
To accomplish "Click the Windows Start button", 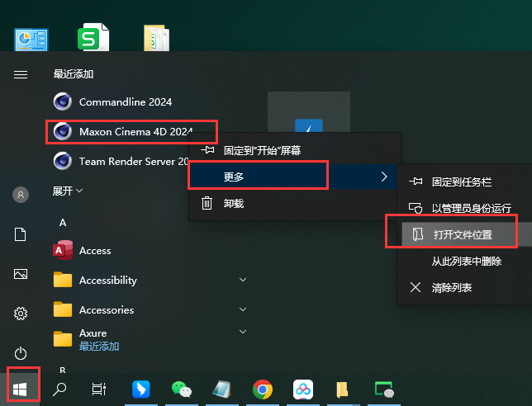I will pos(20,389).
